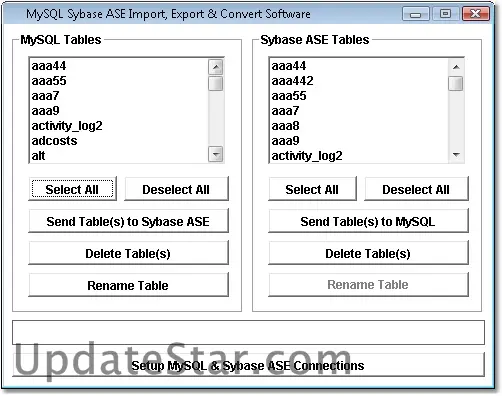Select adcosts in MySQL Tables list
Image resolution: width=502 pixels, height=396 pixels.
point(119,141)
